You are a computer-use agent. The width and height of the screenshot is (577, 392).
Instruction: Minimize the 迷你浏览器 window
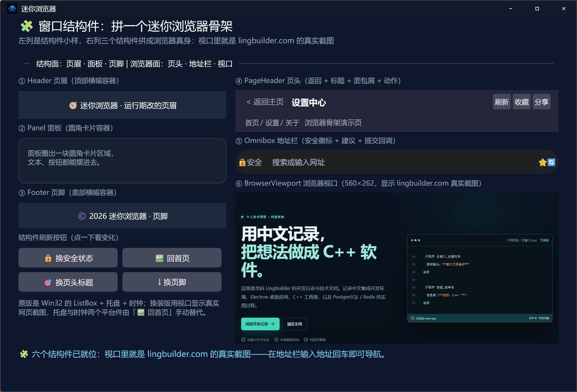(511, 9)
